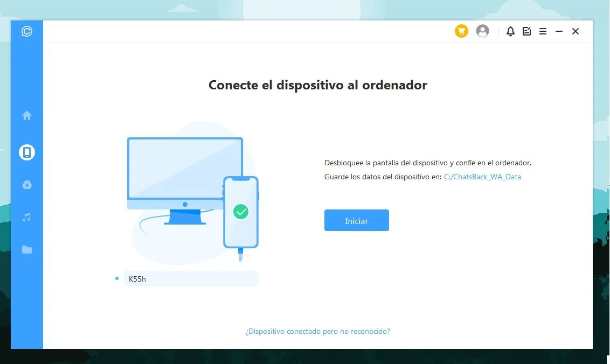Open the user account profile icon
The height and width of the screenshot is (364, 610).
pos(482,31)
